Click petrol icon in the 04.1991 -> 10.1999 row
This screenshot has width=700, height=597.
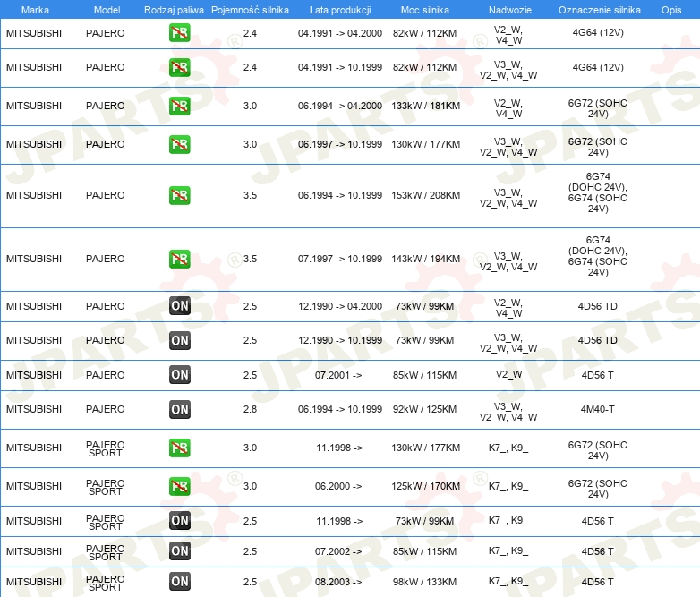(179, 67)
